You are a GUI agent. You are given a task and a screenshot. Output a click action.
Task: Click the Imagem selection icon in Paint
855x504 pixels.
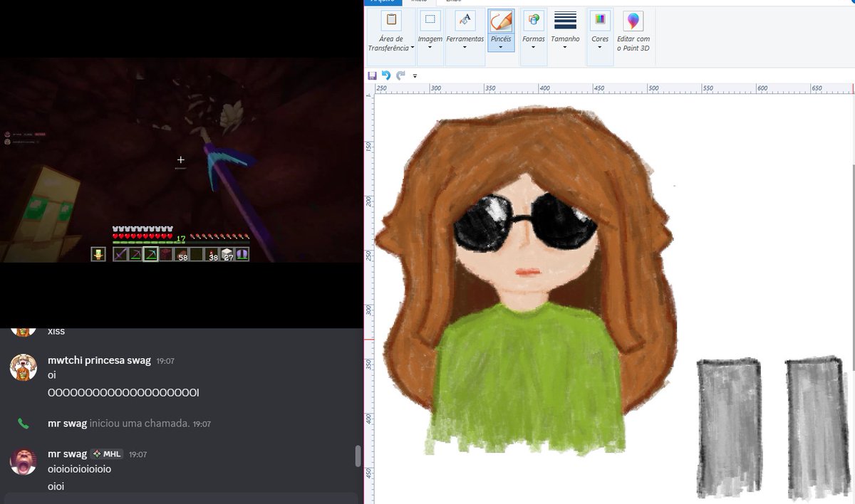click(430, 20)
